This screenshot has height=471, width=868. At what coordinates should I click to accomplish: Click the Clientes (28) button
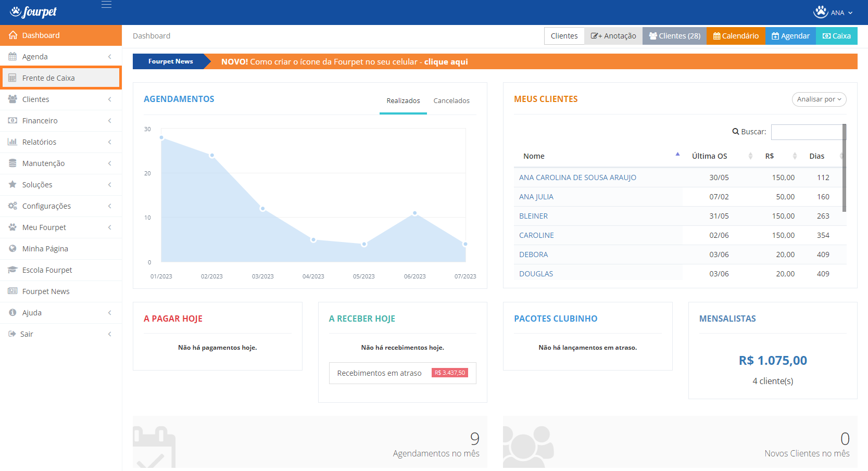pos(674,36)
